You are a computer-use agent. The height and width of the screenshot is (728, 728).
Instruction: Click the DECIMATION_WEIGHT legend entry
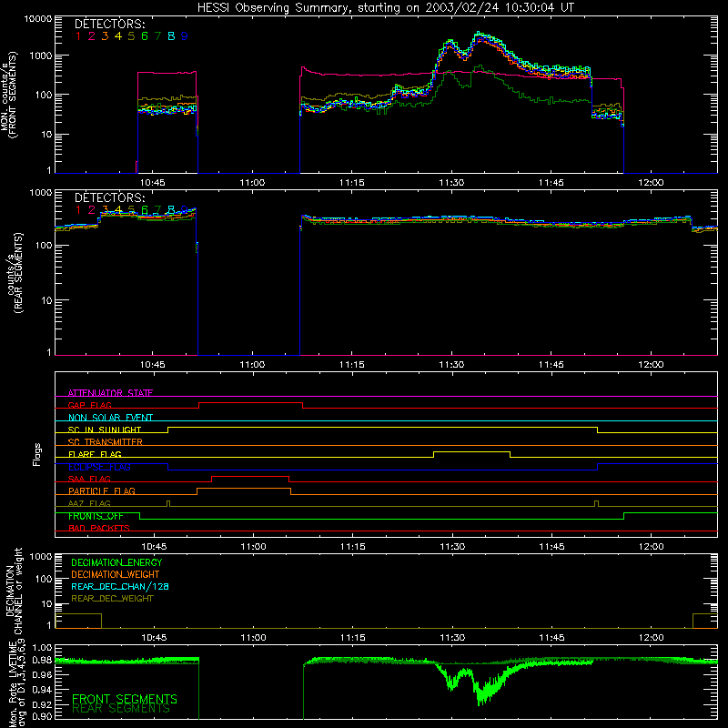click(x=116, y=574)
